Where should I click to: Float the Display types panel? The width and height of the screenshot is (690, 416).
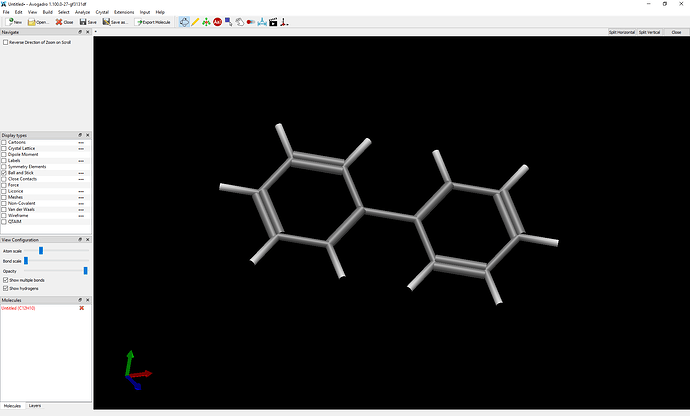[80, 135]
